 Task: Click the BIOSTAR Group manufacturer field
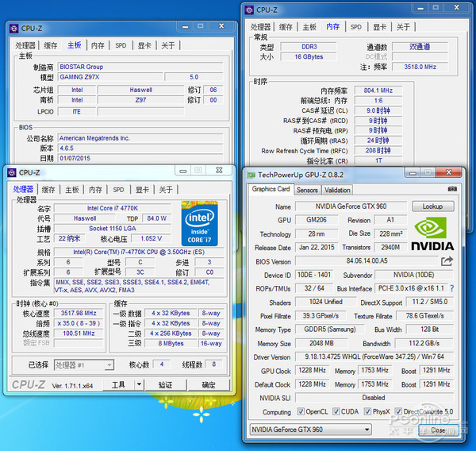click(140, 67)
